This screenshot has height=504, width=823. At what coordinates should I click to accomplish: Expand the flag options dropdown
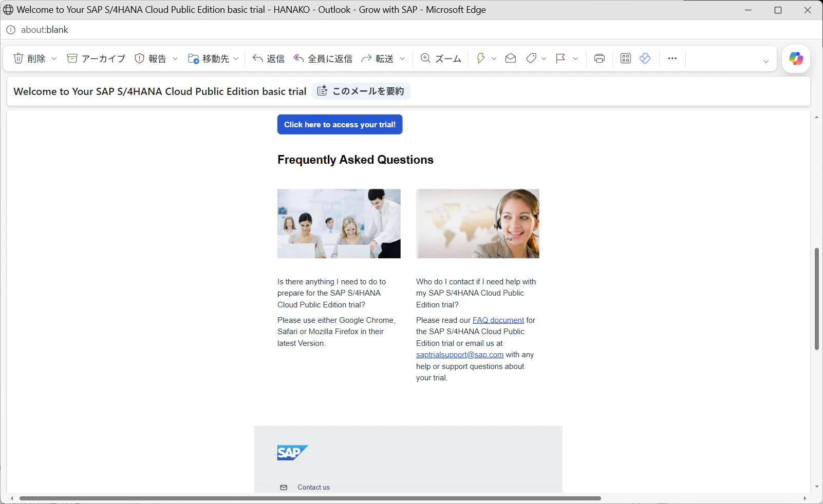(x=576, y=59)
